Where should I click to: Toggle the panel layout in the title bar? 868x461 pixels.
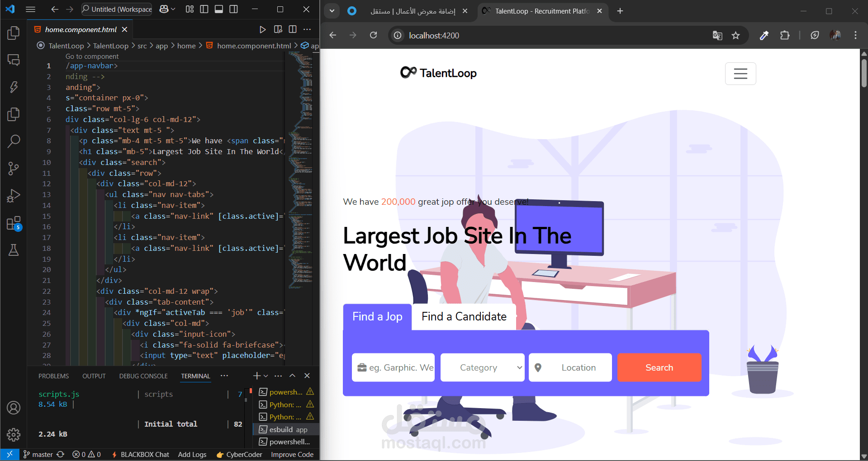219,9
